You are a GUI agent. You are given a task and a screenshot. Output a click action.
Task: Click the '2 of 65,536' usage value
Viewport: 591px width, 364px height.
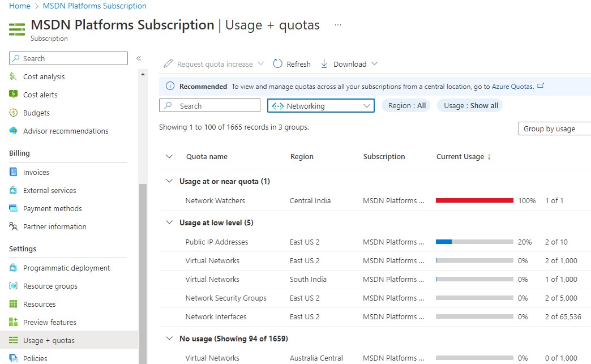tap(563, 316)
